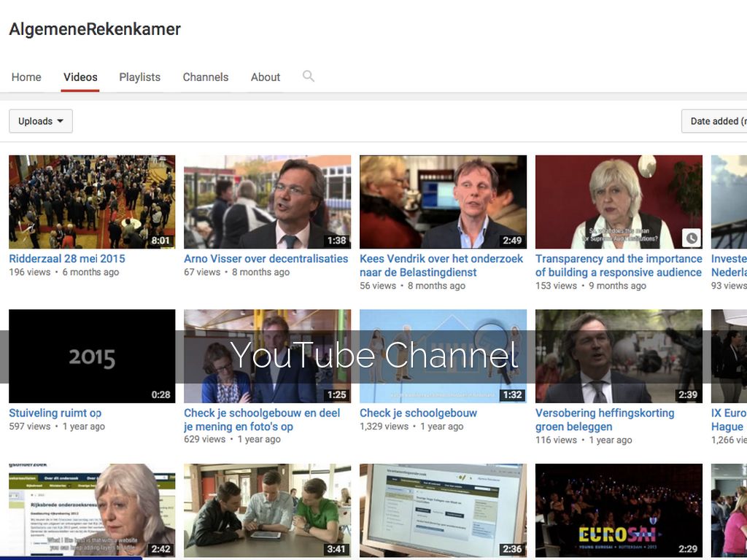Go to the Channels tab

[205, 77]
